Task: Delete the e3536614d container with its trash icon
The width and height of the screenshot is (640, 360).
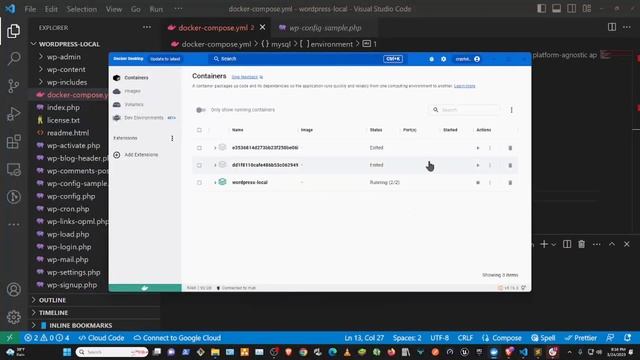Action: [510, 148]
